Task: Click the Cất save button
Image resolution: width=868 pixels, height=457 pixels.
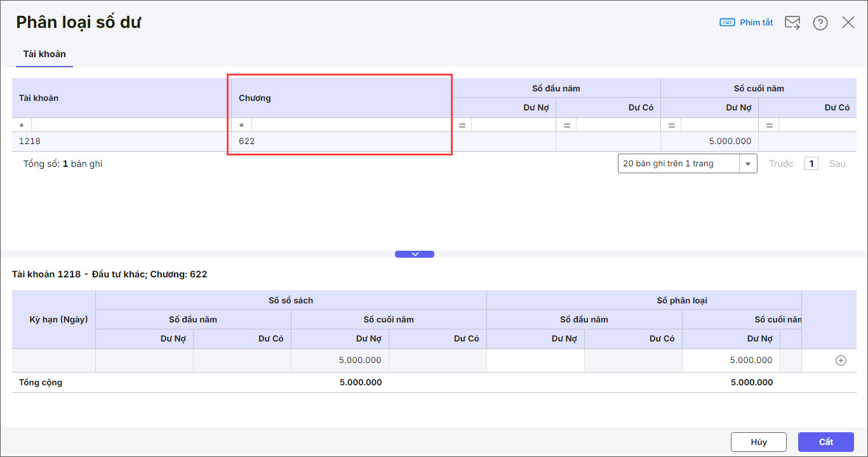Action: click(825, 442)
